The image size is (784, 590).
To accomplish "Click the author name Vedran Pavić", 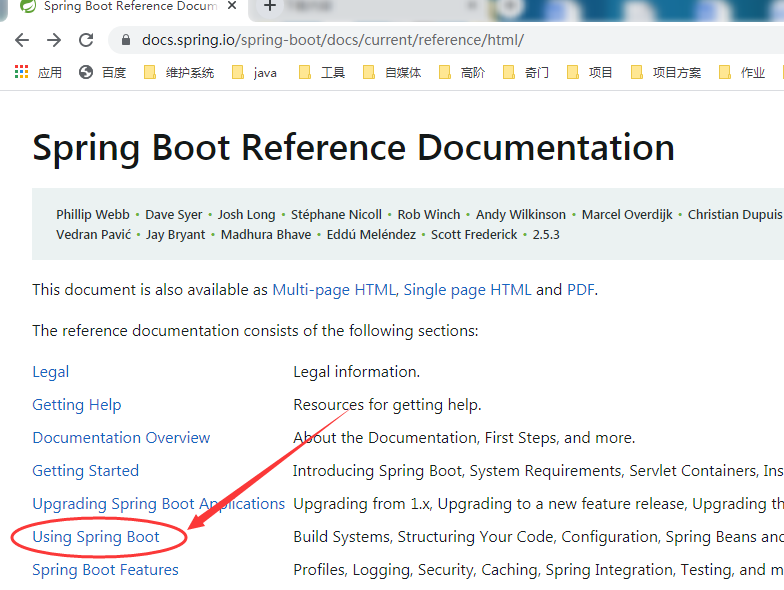I will [x=94, y=234].
